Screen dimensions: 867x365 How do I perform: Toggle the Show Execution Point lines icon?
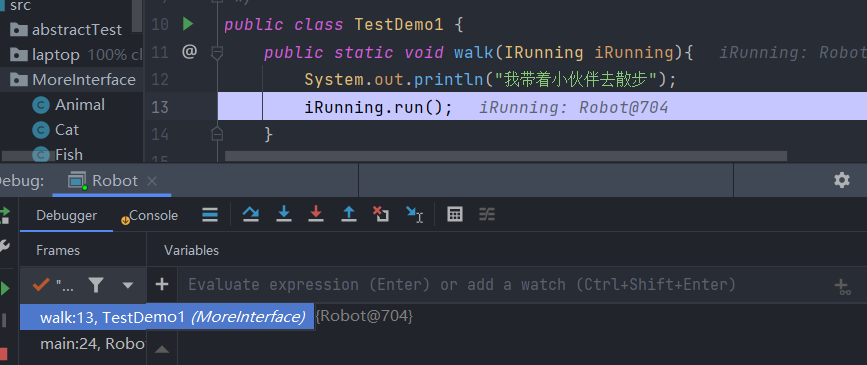[x=210, y=215]
